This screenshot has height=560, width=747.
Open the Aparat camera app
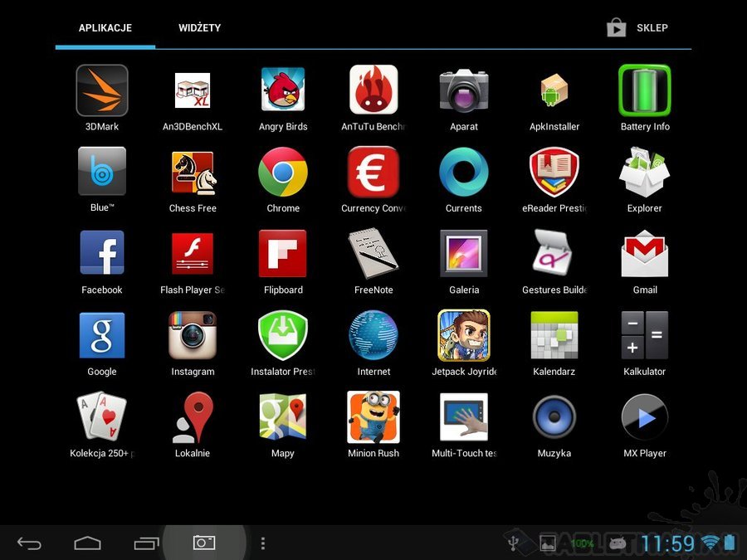[x=464, y=90]
